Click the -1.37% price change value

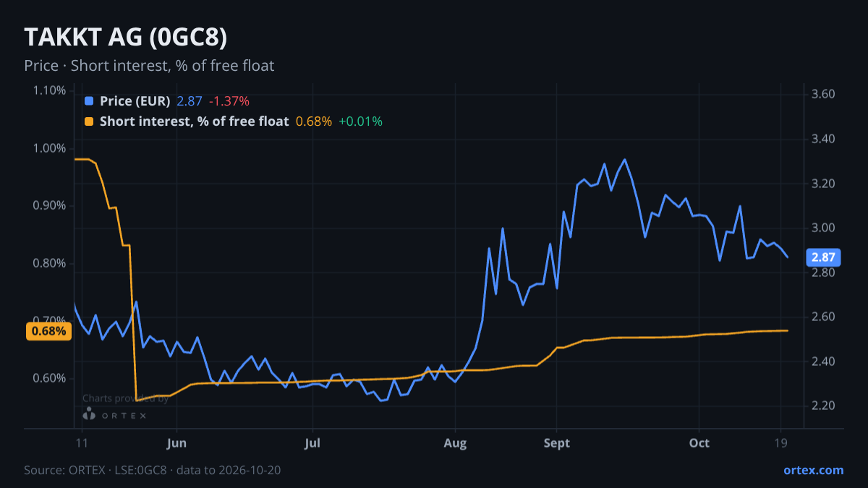click(229, 101)
